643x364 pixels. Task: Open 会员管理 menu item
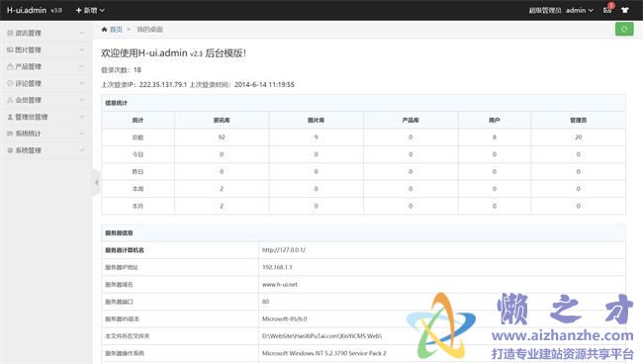(x=46, y=100)
